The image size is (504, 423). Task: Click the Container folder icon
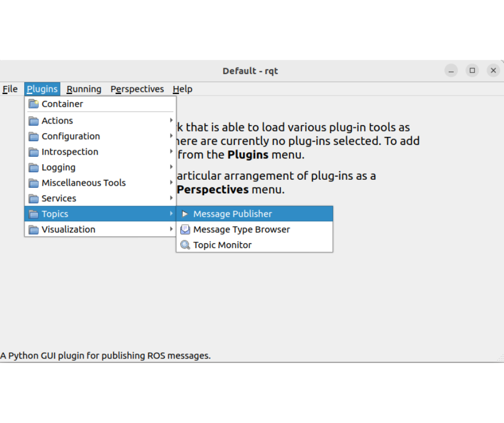[34, 104]
